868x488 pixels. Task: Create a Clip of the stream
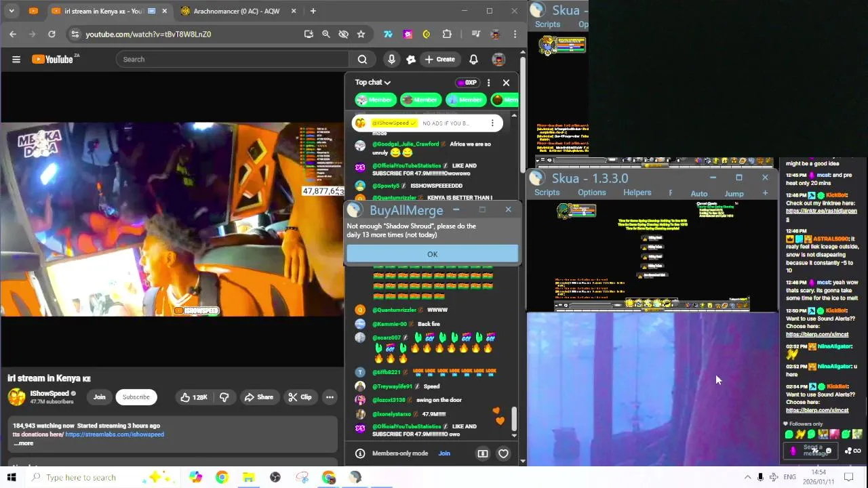(x=299, y=397)
